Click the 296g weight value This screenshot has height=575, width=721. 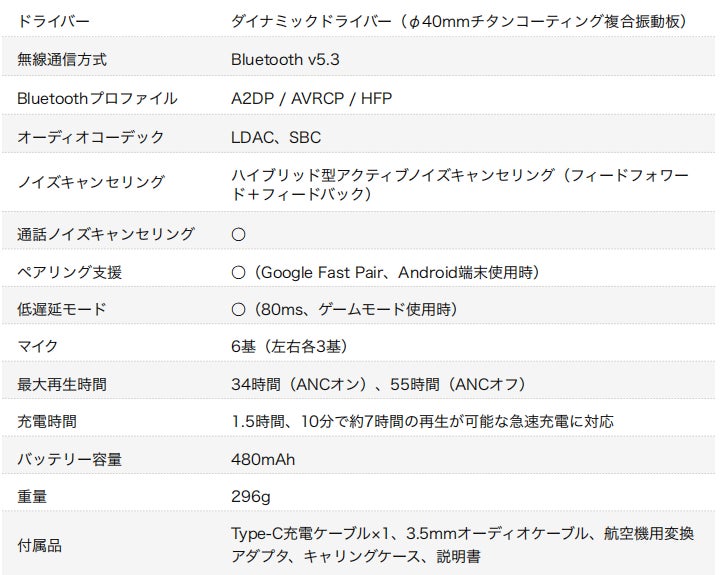251,497
